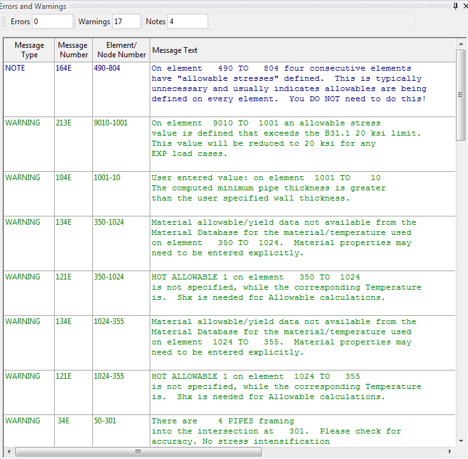Click the Errors count field
468x459 pixels.
tap(52, 22)
